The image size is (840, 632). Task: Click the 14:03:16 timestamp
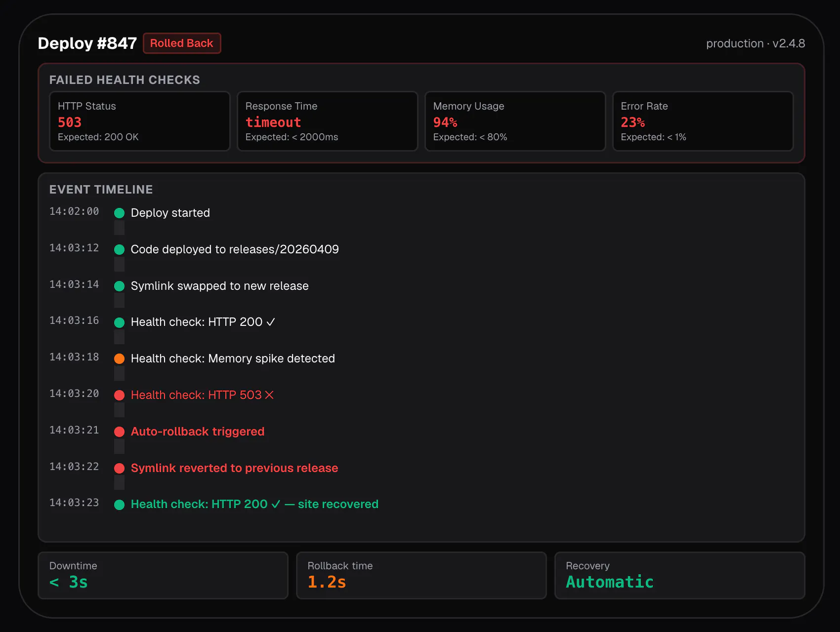click(74, 320)
